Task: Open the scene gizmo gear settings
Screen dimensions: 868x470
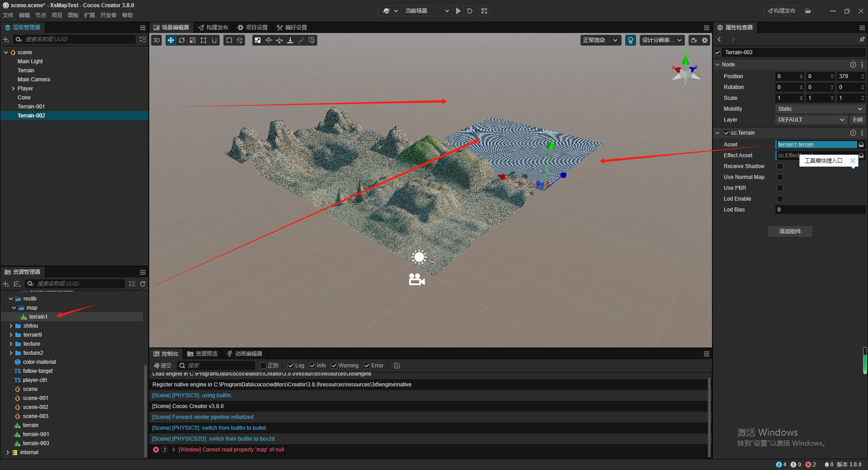Action: point(705,40)
